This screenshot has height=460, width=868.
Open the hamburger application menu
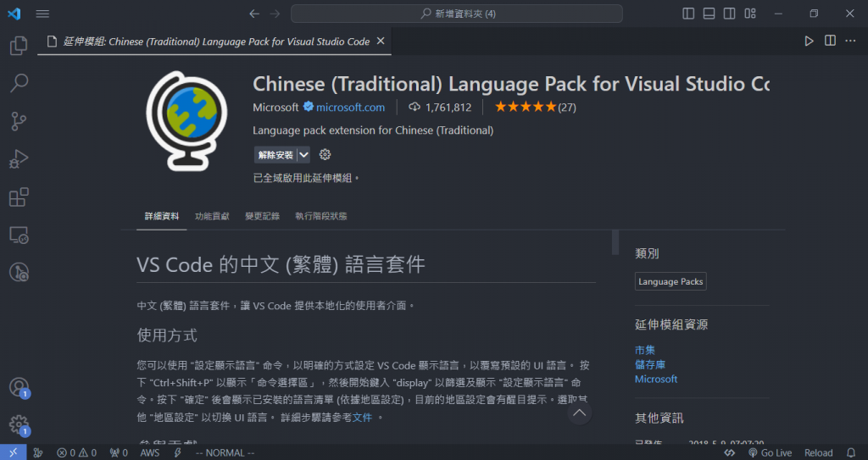click(x=42, y=14)
